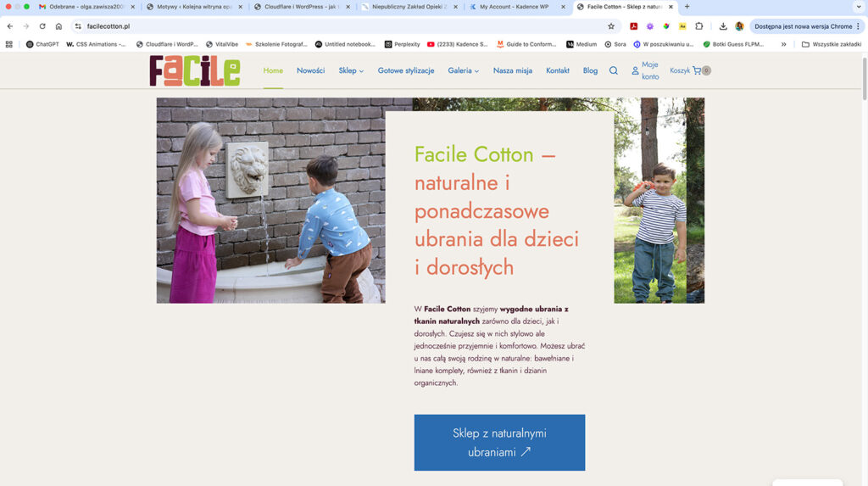Image resolution: width=868 pixels, height=486 pixels.
Task: Open the Kontakt page
Action: coord(558,70)
